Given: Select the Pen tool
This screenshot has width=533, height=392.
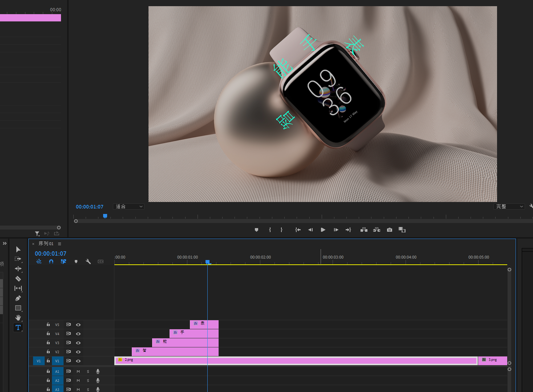Looking at the screenshot, I should (18, 298).
